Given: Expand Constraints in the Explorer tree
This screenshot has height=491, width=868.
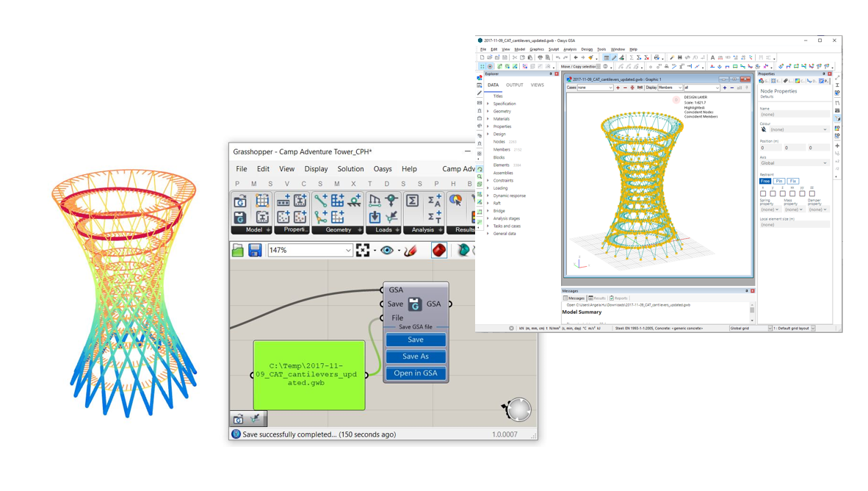Looking at the screenshot, I should click(502, 180).
